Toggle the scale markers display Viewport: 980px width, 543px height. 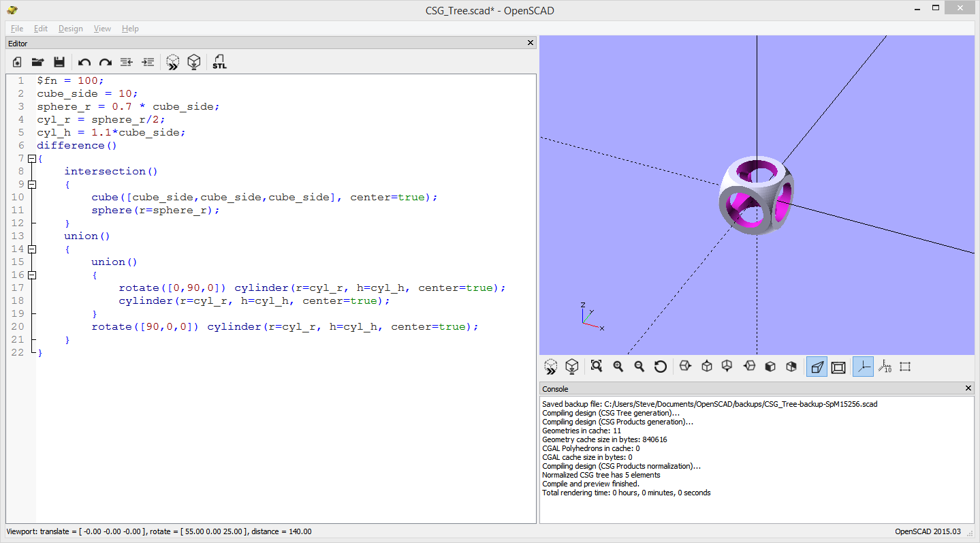(885, 367)
